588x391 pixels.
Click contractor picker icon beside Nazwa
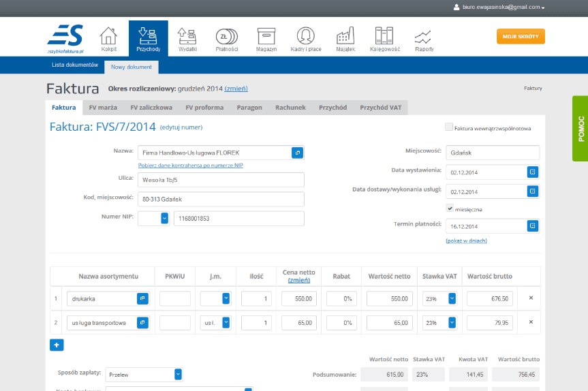298,153
